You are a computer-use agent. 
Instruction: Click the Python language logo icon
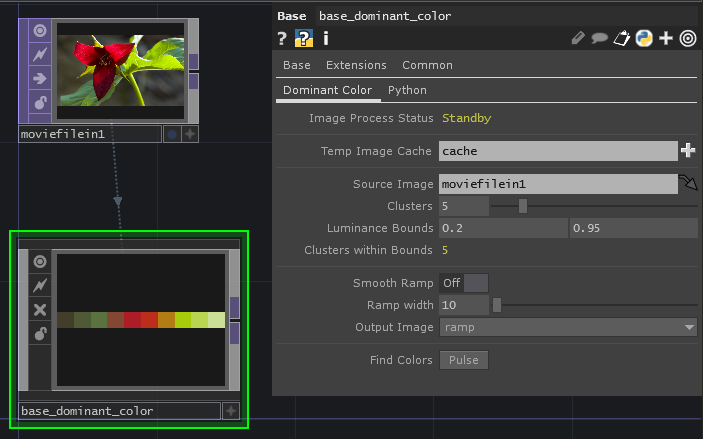coord(644,39)
